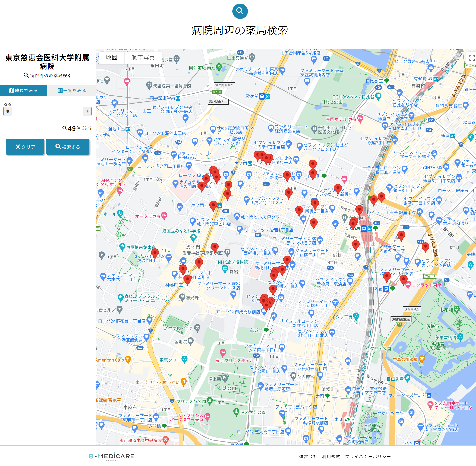Select the 航空写真 satellite view button
The image size is (476, 466).
[x=143, y=57]
